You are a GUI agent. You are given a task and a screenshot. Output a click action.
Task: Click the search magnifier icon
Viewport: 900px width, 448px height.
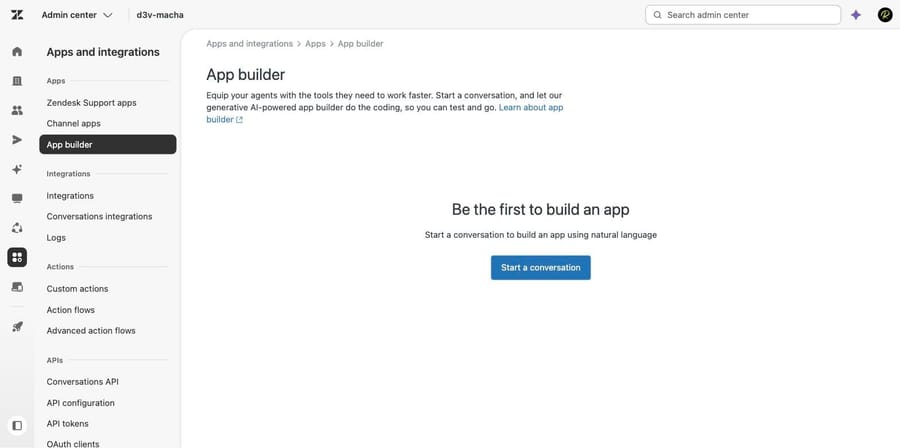657,15
